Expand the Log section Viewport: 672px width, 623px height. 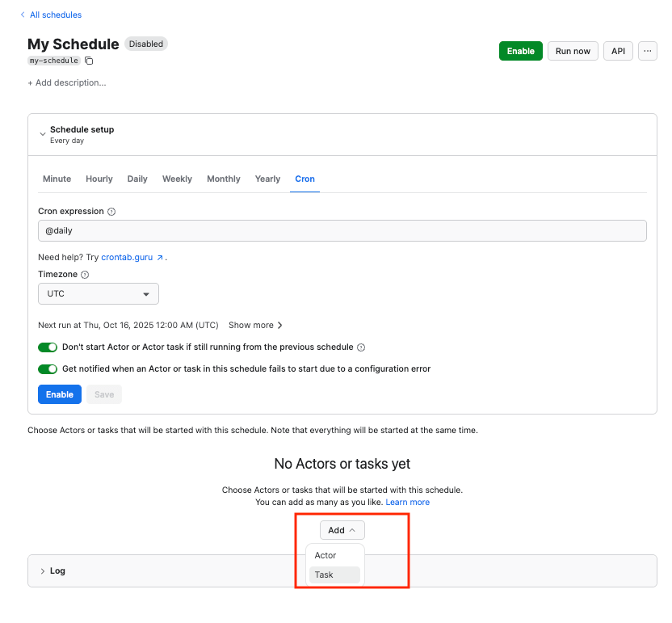43,570
